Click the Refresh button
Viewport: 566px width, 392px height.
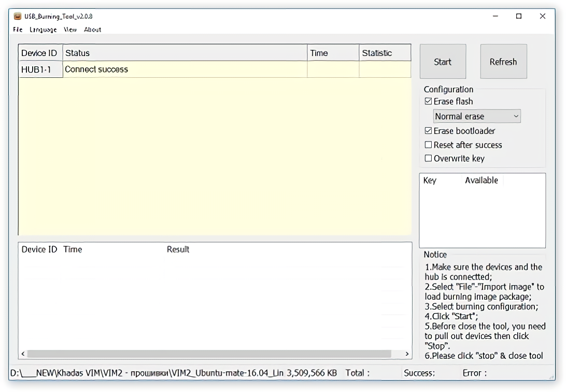503,62
